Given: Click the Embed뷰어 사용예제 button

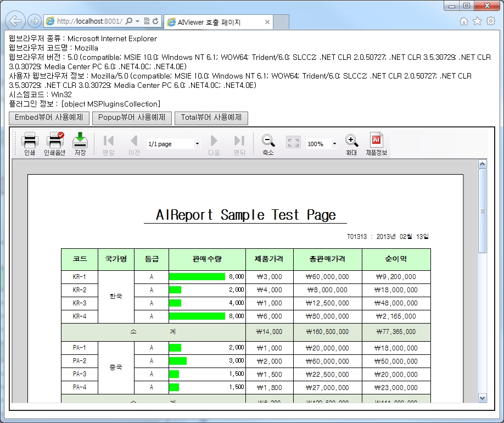Looking at the screenshot, I should tap(49, 118).
